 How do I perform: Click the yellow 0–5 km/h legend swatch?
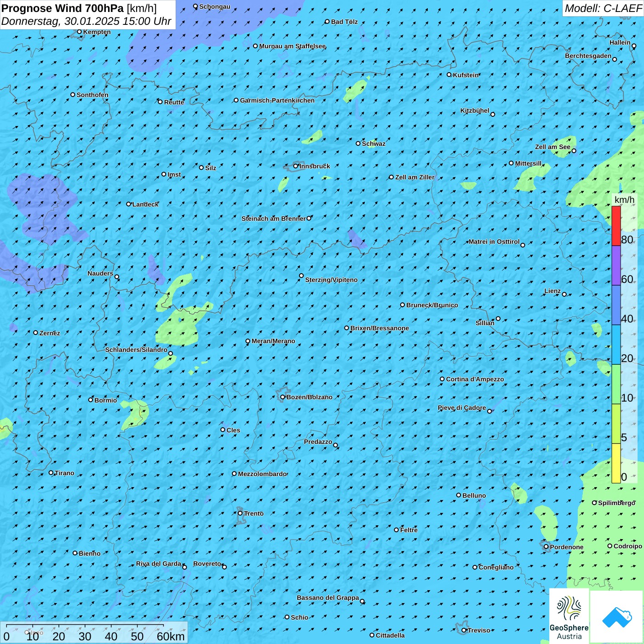616,463
